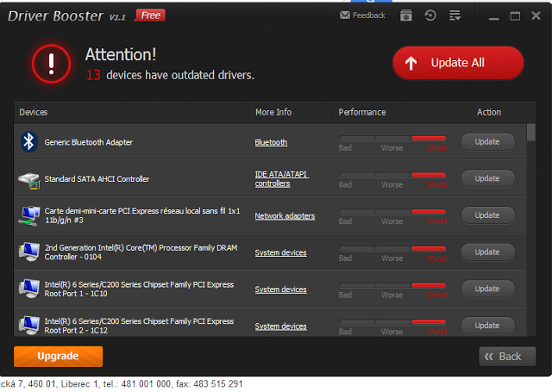Click the SATA AHCI controller drive icon

click(28, 180)
